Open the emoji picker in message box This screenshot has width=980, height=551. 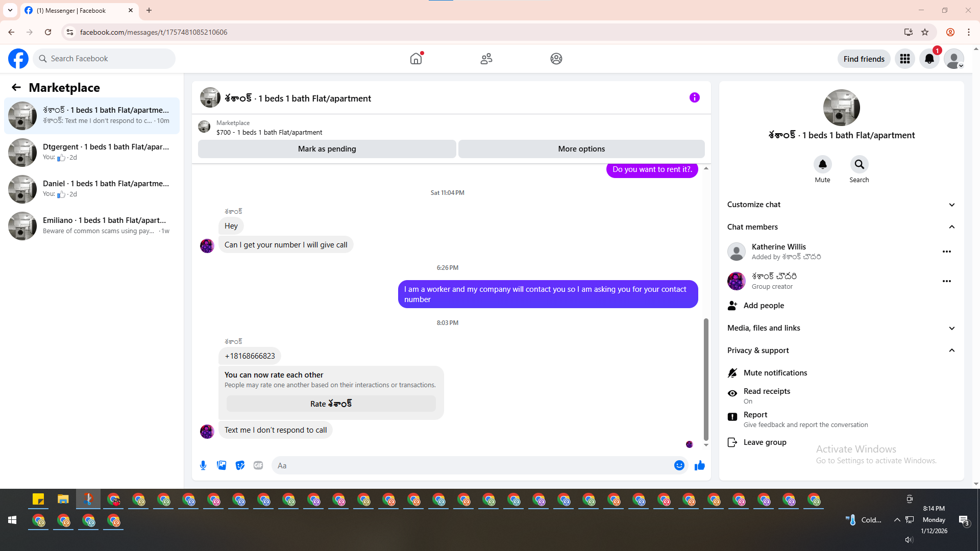[x=679, y=465]
